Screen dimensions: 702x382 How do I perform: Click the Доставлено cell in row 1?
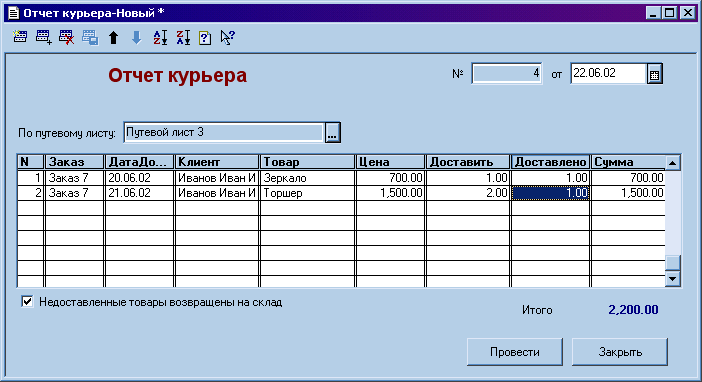coord(551,178)
